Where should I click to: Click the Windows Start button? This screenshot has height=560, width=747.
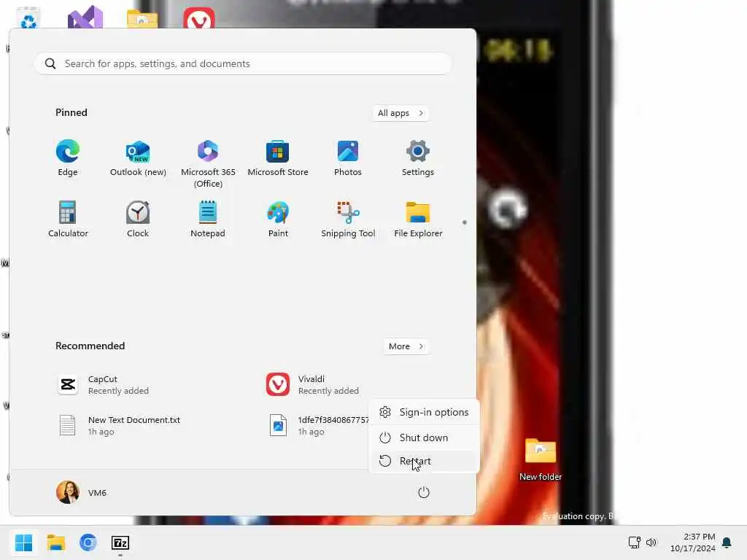pos(23,542)
